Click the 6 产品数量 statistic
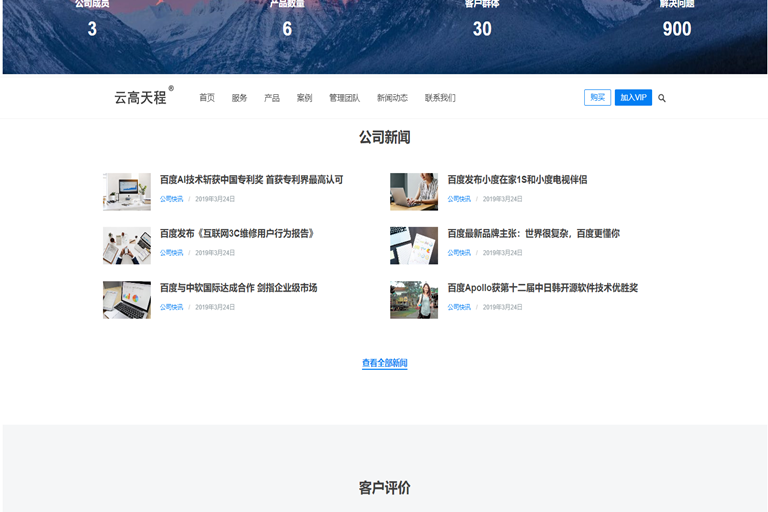 click(x=287, y=29)
